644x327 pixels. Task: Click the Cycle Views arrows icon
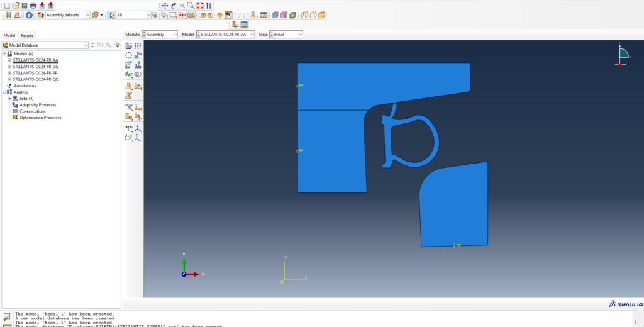(209, 5)
